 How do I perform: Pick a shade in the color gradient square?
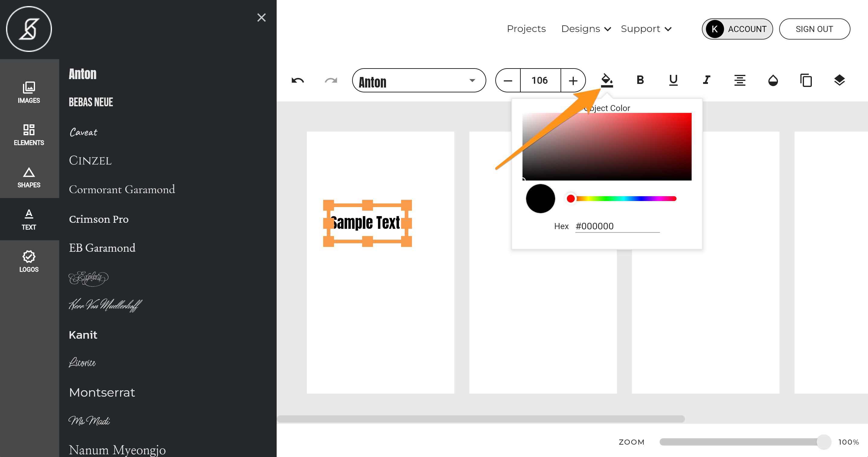607,146
